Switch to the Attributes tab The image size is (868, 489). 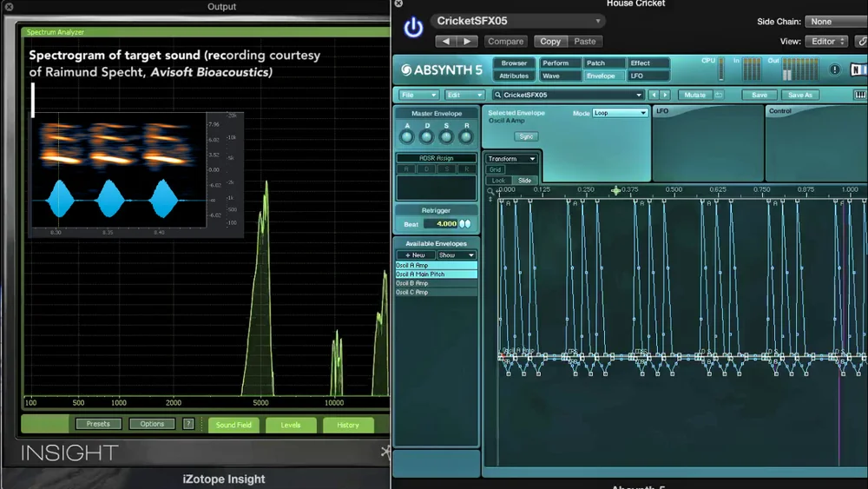coord(514,76)
